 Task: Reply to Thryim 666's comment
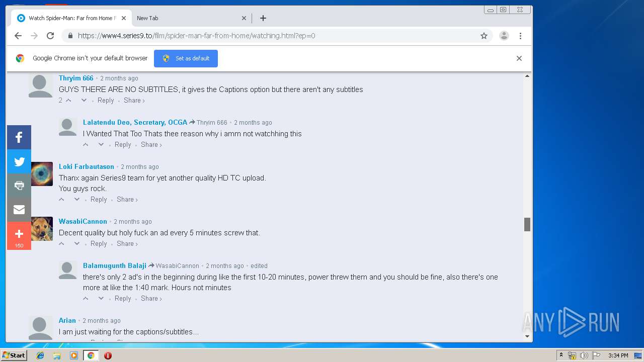[106, 101]
